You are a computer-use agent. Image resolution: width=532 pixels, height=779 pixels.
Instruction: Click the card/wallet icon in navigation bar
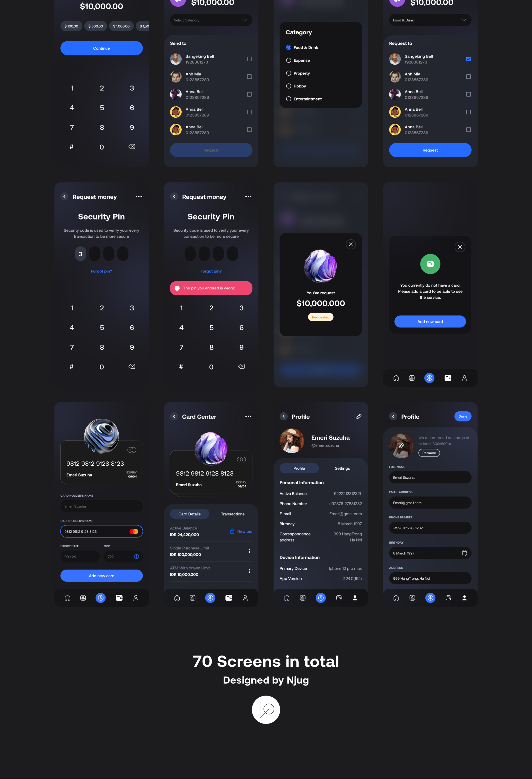(118, 597)
